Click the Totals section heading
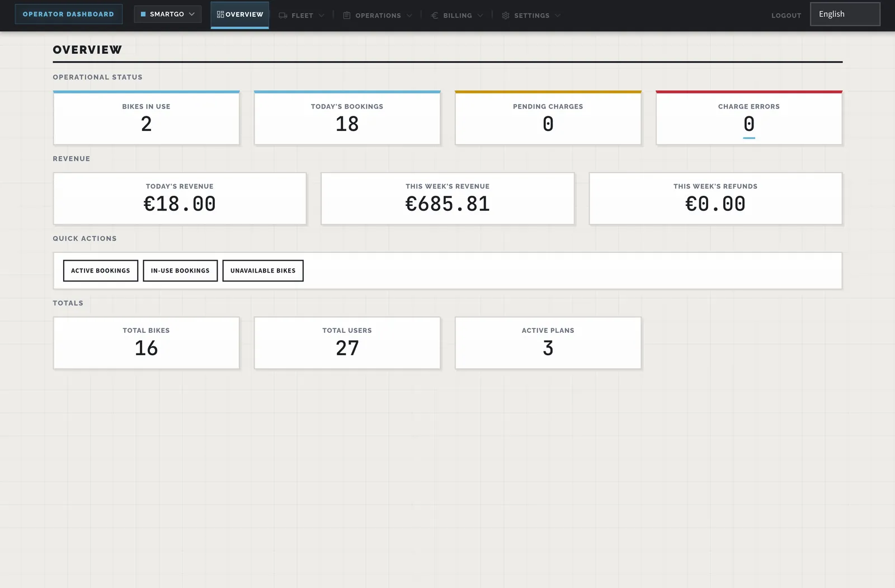This screenshot has height=588, width=895. (68, 303)
